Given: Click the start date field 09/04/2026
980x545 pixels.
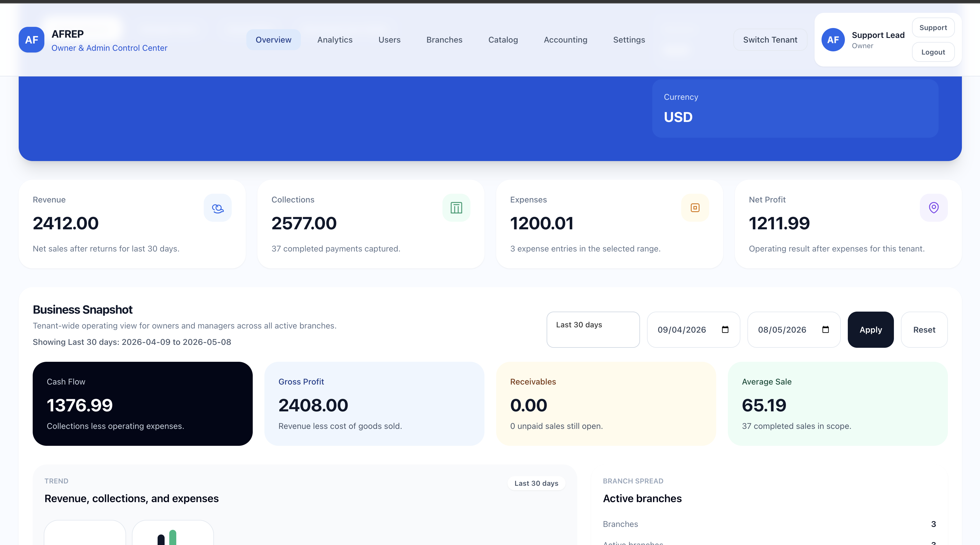Looking at the screenshot, I should click(693, 329).
